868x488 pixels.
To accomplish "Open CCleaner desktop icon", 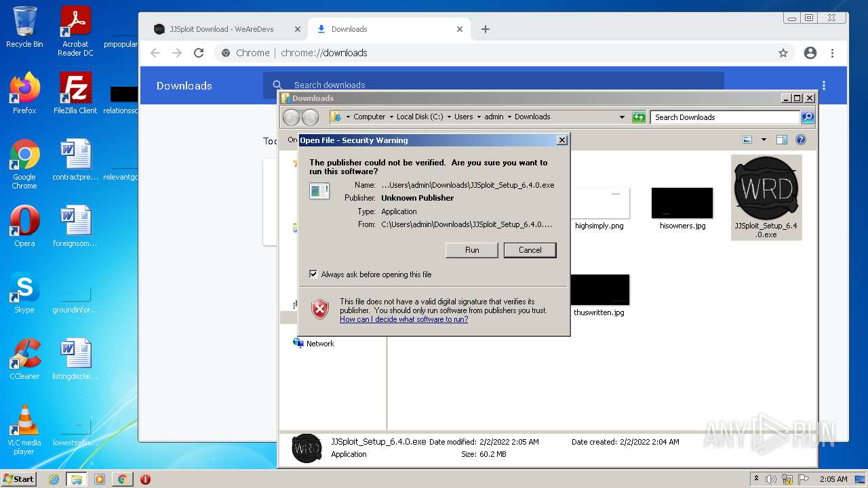I will [24, 359].
